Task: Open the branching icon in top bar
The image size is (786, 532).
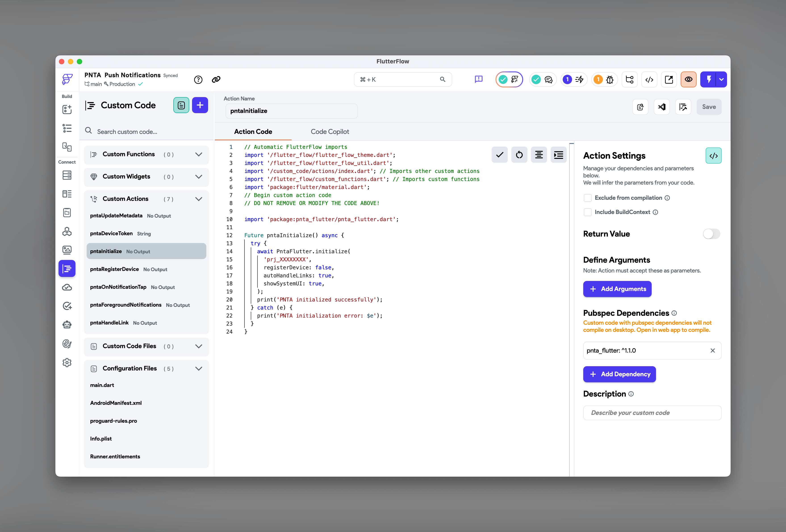Action: point(630,79)
